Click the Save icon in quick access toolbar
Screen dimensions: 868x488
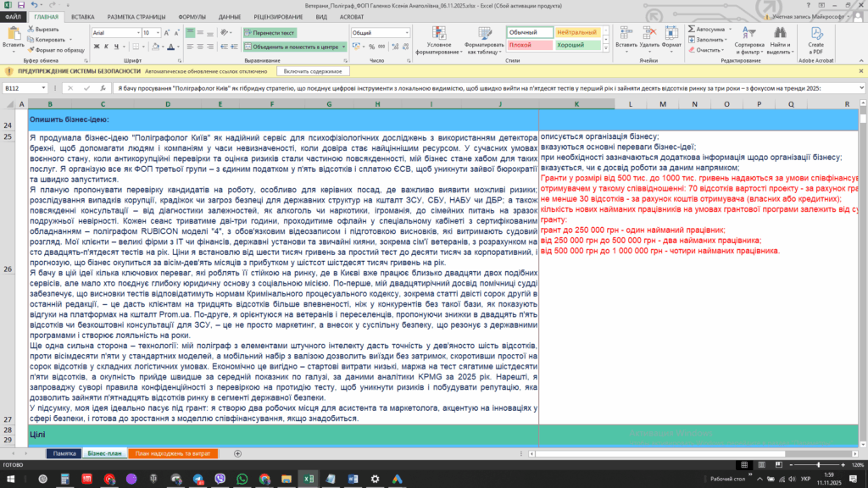click(x=21, y=5)
